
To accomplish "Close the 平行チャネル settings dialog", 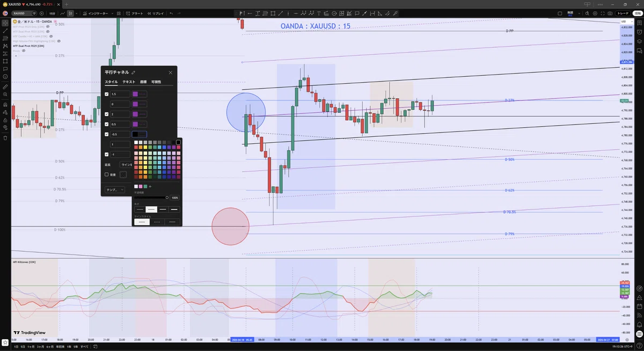I will tap(170, 72).
